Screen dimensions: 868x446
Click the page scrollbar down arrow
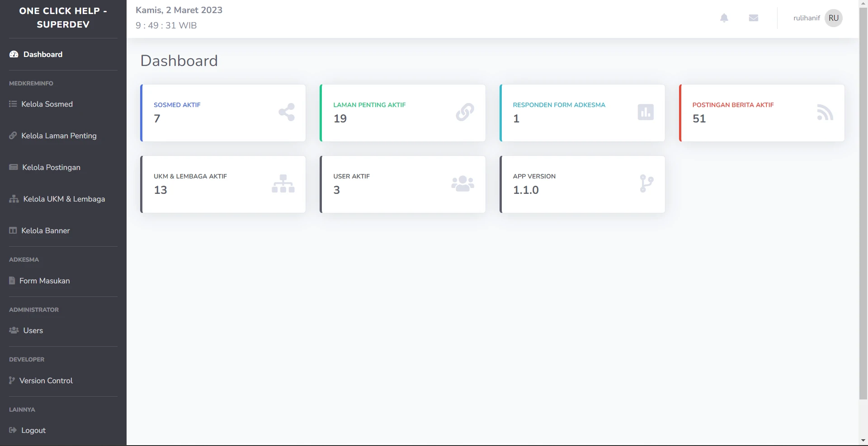click(863, 440)
